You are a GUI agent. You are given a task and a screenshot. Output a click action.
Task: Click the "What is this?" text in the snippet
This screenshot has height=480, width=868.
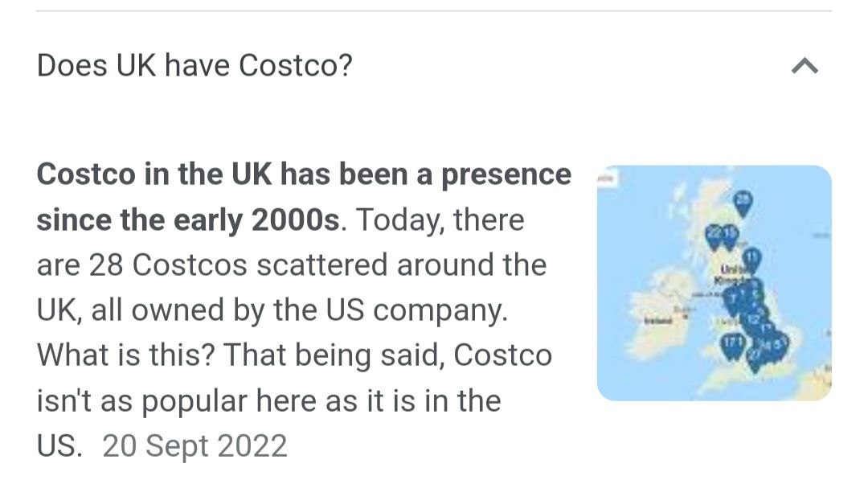pos(125,355)
